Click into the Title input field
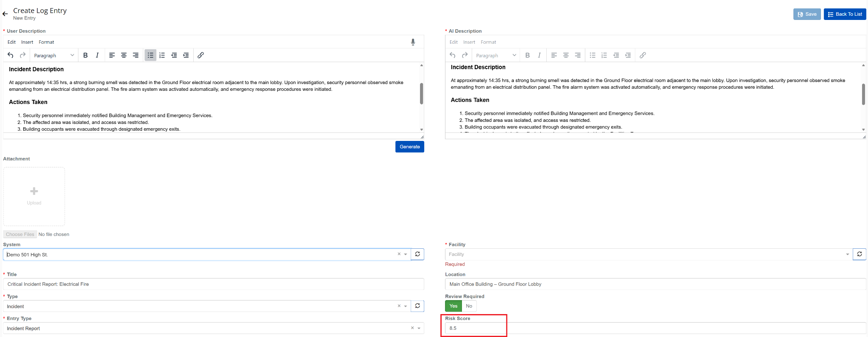The image size is (868, 337). [x=214, y=284]
